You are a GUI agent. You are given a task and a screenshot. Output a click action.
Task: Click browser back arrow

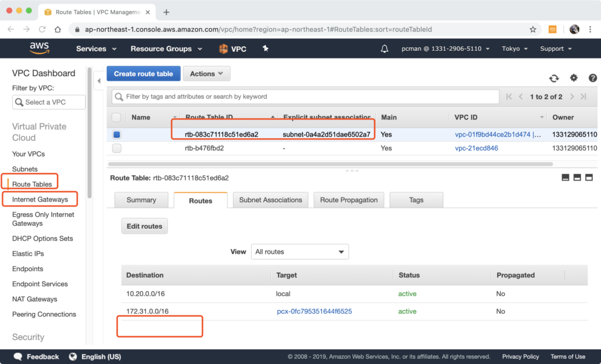(11, 29)
